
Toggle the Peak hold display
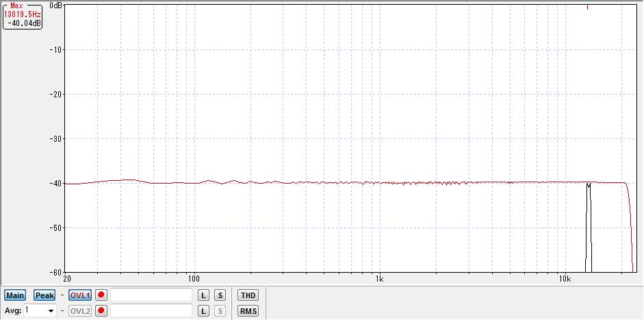(x=44, y=295)
